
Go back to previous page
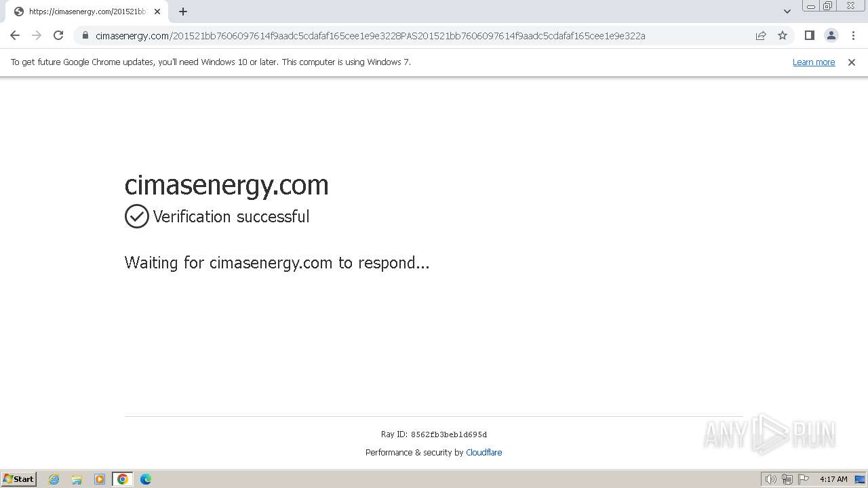[x=15, y=35]
